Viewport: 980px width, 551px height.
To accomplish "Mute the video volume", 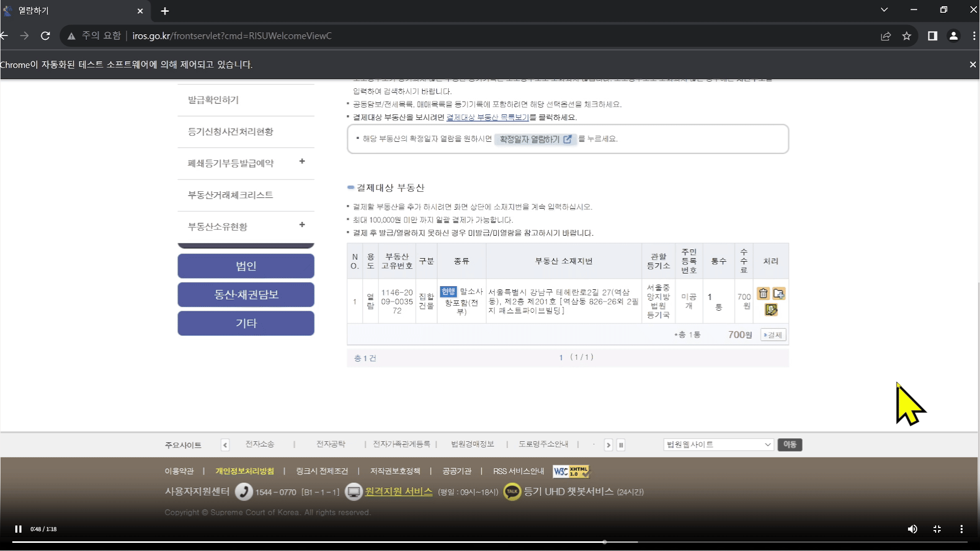I will pyautogui.click(x=912, y=529).
